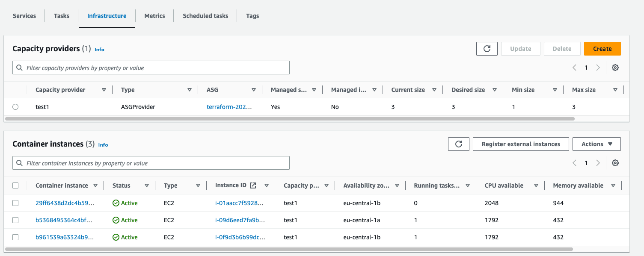This screenshot has height=256, width=644.
Task: Open Container instances table preferences gear
Action: pos(615,162)
